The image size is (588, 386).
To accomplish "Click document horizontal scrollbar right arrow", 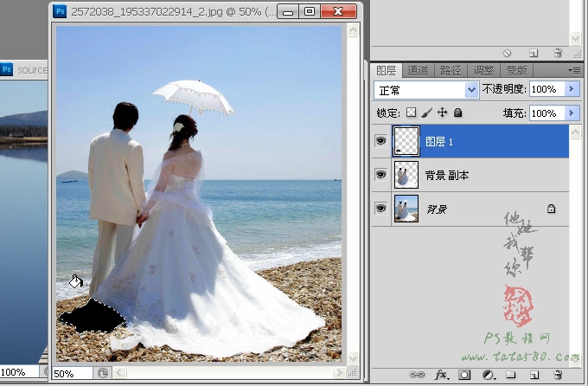I will coord(339,372).
